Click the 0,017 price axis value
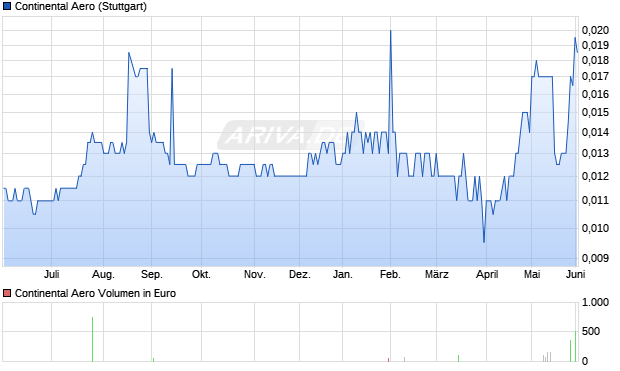The width and height of the screenshot is (620, 371). [595, 76]
